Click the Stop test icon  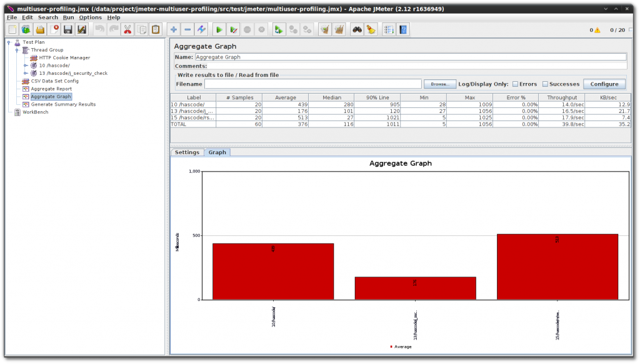point(246,29)
